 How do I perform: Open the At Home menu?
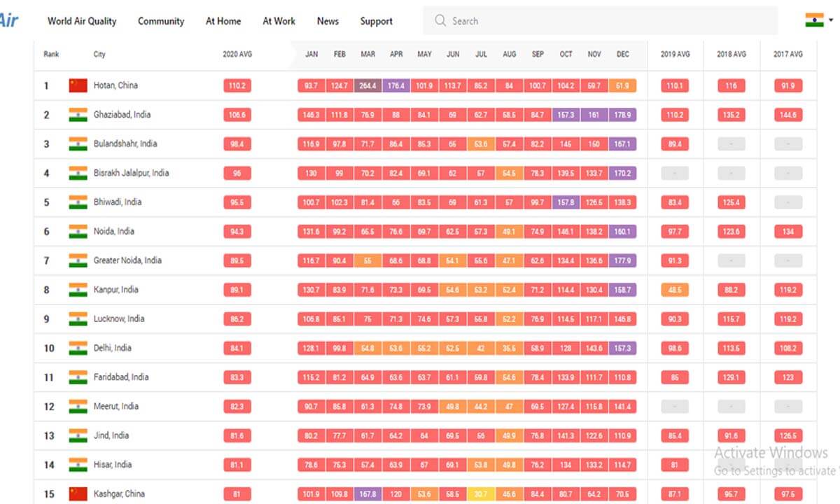(223, 21)
